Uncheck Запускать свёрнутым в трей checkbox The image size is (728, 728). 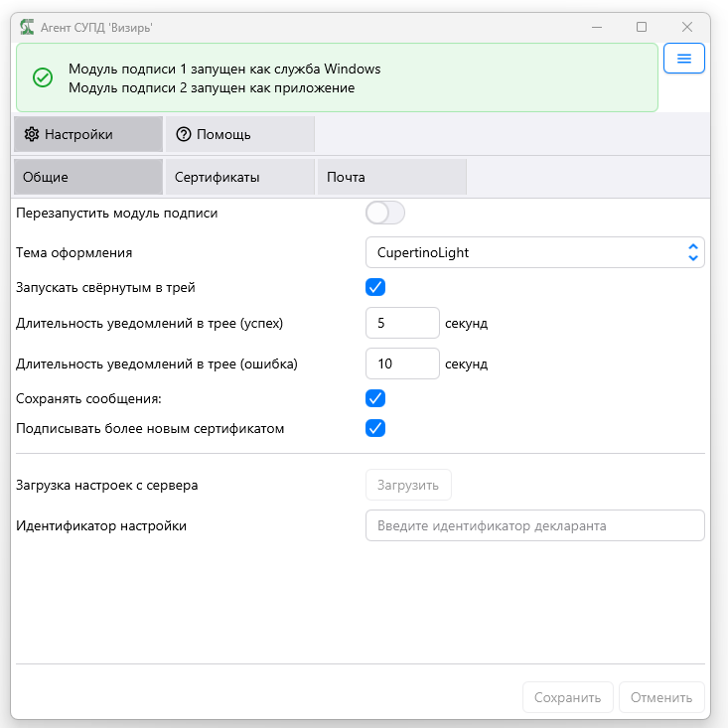375,287
